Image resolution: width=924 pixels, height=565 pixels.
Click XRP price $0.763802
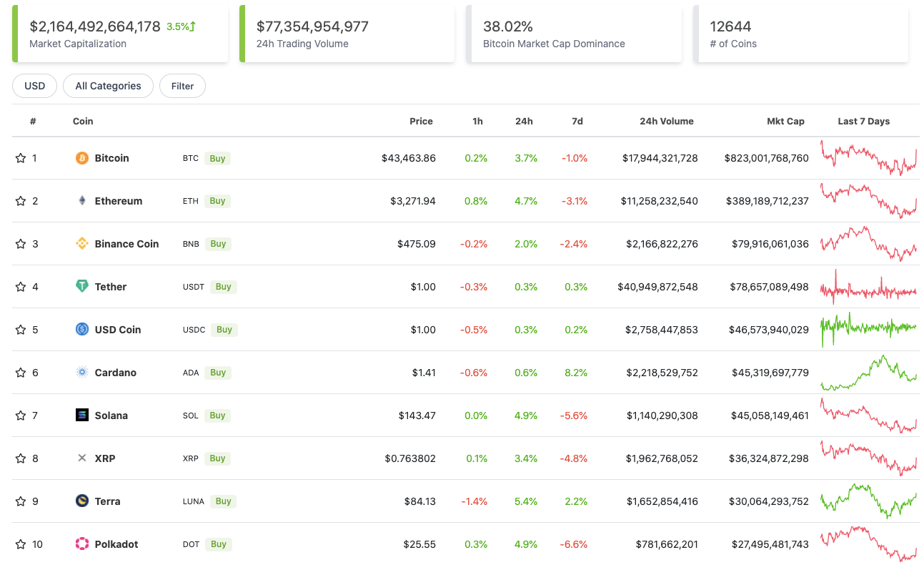point(410,458)
